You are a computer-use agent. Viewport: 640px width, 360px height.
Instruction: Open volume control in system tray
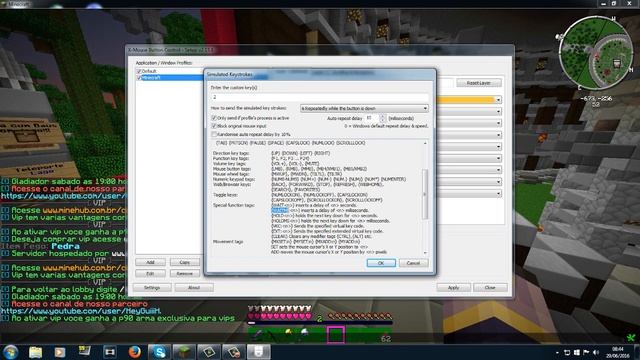coord(596,352)
